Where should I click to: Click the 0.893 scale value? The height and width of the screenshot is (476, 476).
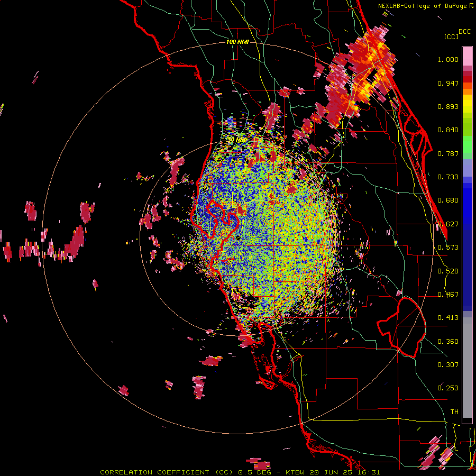click(448, 106)
